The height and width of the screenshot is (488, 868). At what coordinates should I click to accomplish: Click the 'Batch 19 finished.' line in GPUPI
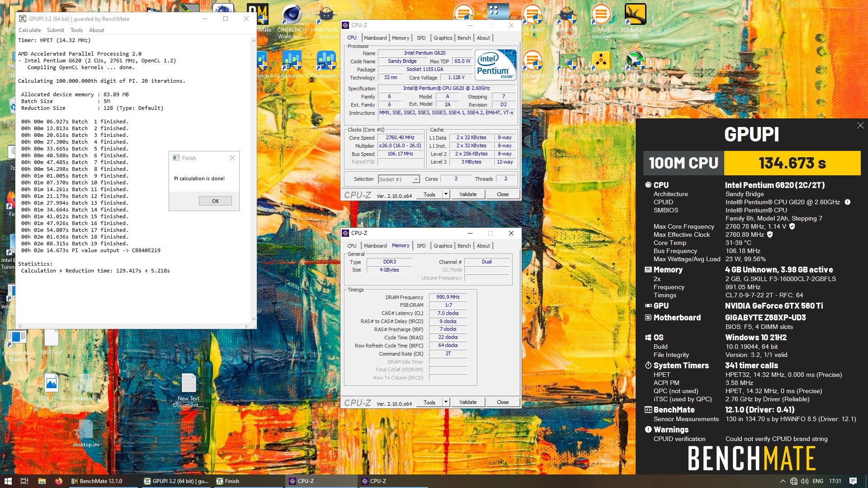click(75, 244)
